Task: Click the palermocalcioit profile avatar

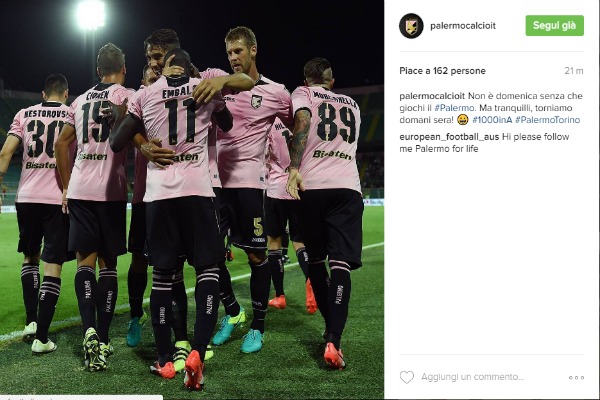Action: pyautogui.click(x=411, y=26)
